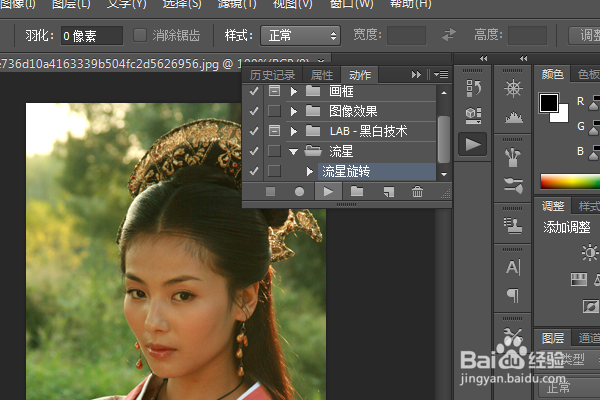Open the Paragraph panel icon
The height and width of the screenshot is (400, 600).
[x=513, y=296]
